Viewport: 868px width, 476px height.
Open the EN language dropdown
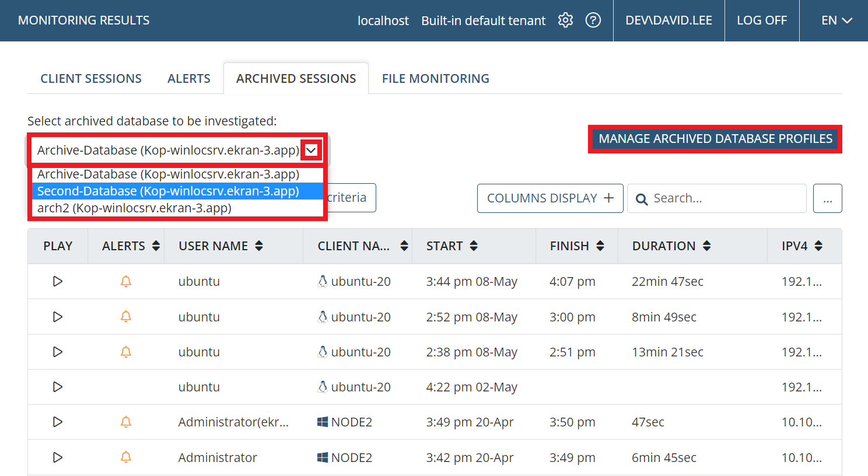click(x=836, y=20)
